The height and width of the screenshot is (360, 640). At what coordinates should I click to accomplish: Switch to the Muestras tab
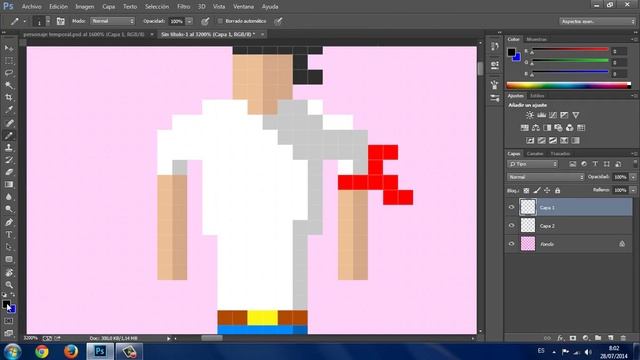click(536, 39)
